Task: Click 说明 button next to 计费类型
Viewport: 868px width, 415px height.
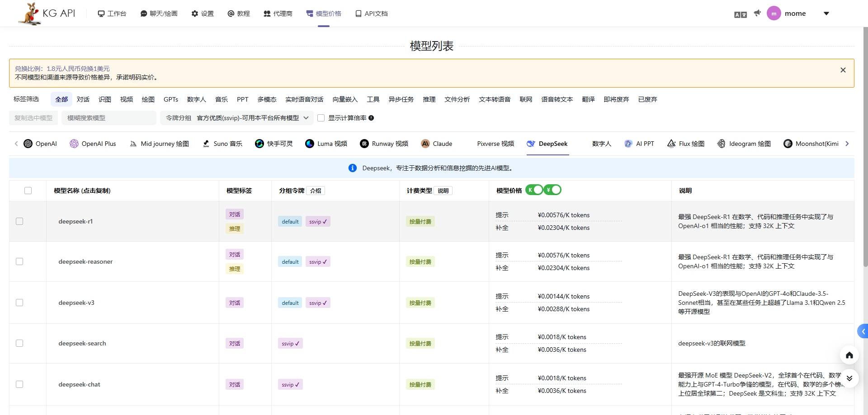Action: (x=443, y=191)
